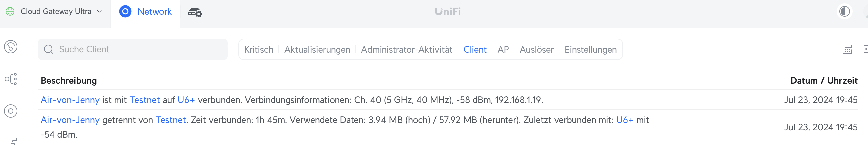Open Air-von-Jenny link in the disconnect entry
The width and height of the screenshot is (868, 145).
tap(70, 120)
